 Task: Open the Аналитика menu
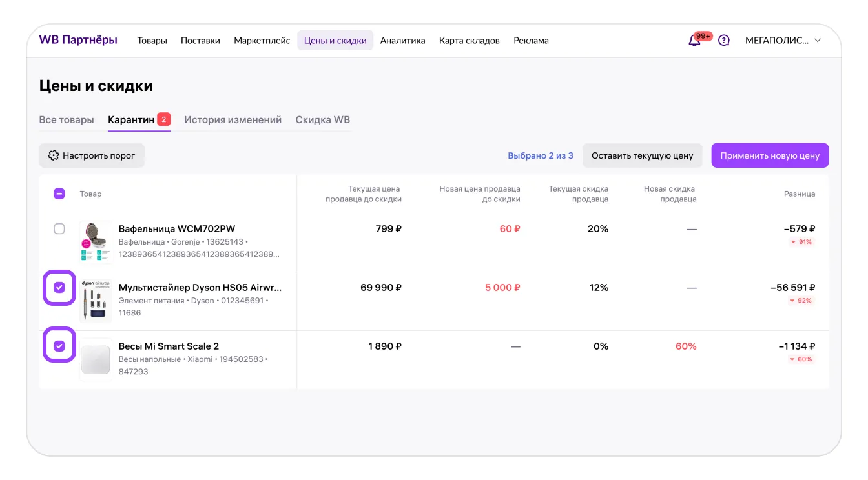pos(402,41)
